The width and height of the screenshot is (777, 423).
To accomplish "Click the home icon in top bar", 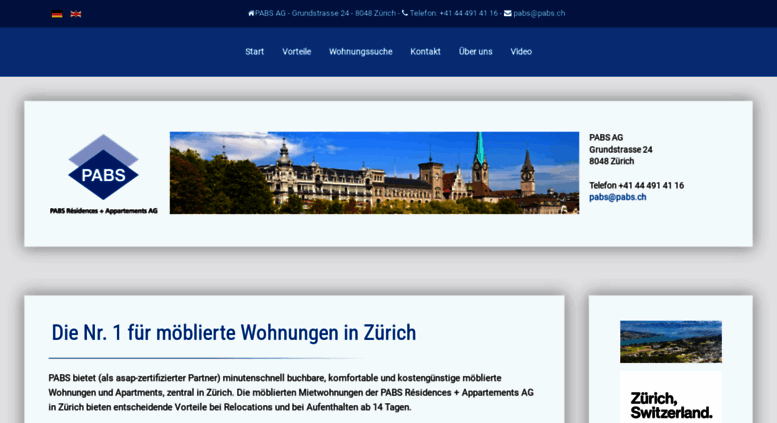I will tap(251, 13).
